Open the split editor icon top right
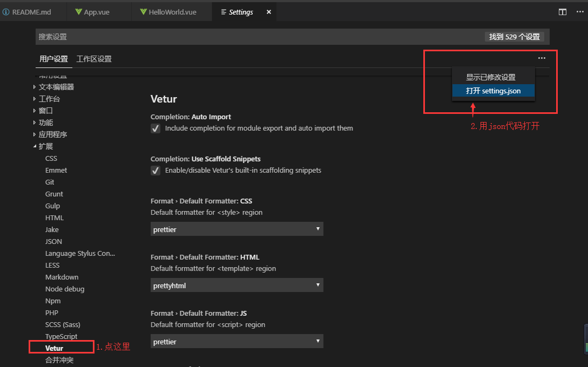The width and height of the screenshot is (588, 367). (562, 11)
